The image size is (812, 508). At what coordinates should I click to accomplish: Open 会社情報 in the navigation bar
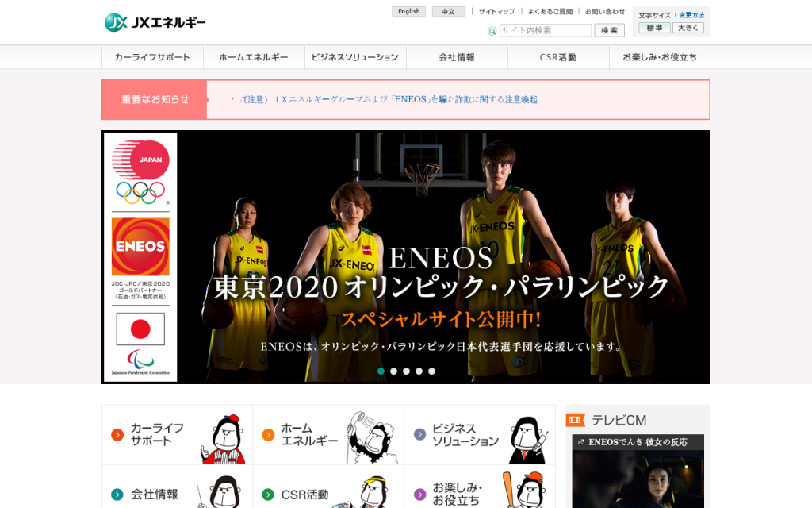[x=457, y=57]
